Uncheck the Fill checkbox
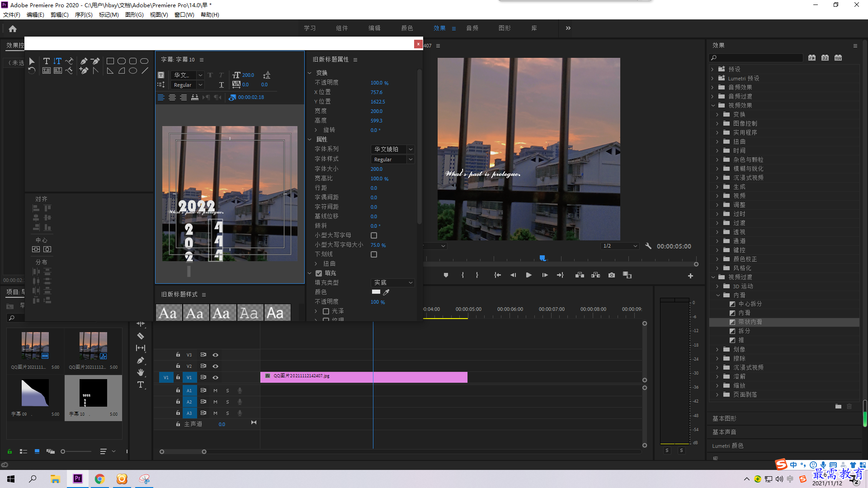Viewport: 868px width, 488px height. (319, 273)
